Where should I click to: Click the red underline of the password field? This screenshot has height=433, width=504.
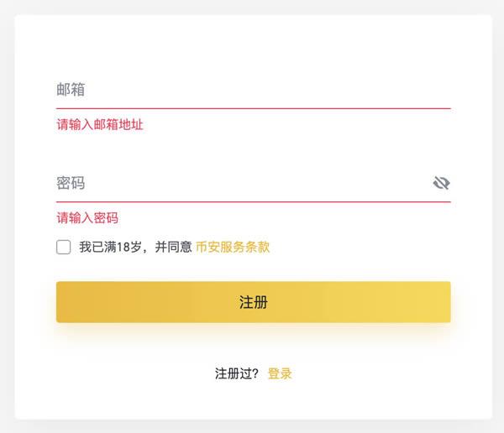pos(253,201)
